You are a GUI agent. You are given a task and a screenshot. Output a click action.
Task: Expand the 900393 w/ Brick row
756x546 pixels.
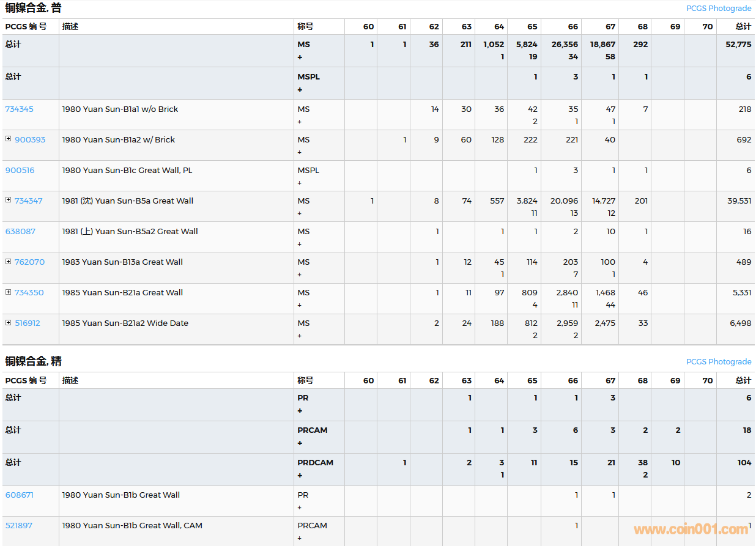9,139
